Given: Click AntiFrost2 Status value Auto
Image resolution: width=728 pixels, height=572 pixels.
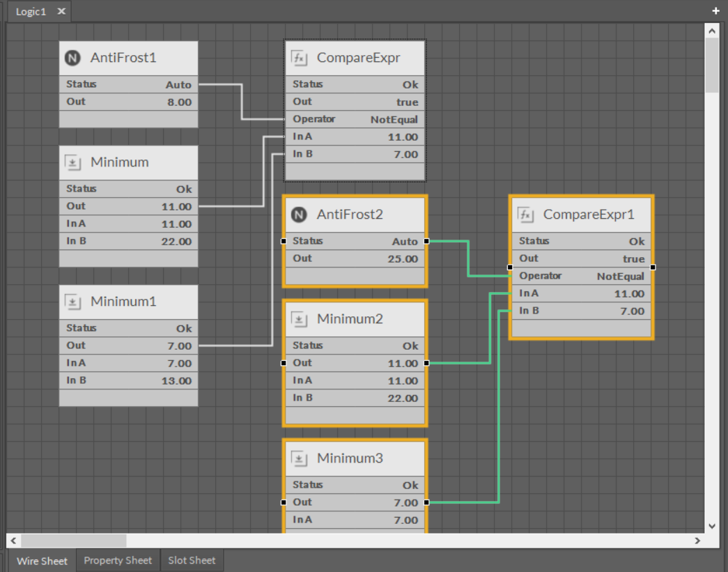Looking at the screenshot, I should [405, 242].
